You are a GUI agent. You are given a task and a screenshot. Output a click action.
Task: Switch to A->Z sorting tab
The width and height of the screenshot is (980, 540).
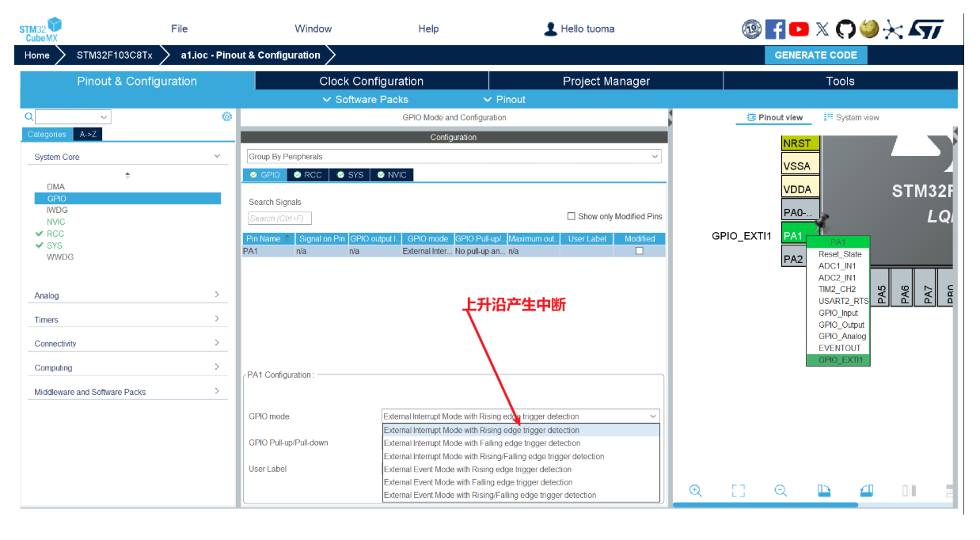tap(88, 135)
